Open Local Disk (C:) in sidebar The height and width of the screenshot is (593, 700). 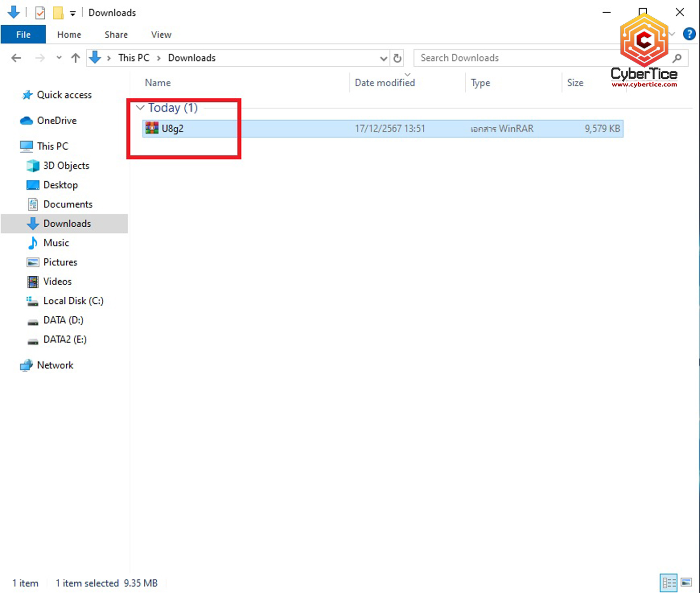73,301
